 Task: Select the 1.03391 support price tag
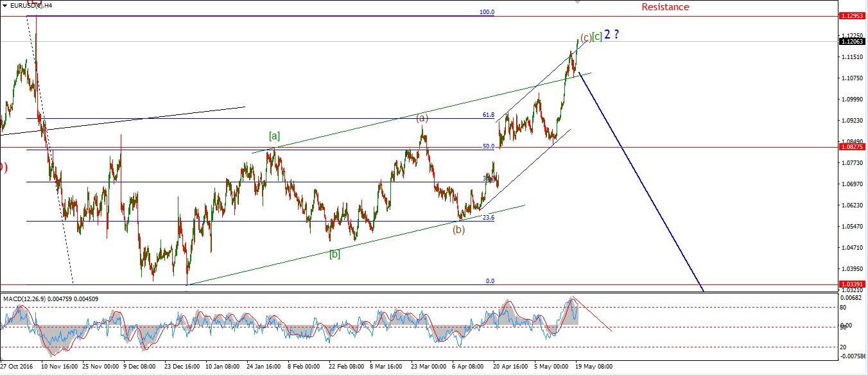point(852,284)
